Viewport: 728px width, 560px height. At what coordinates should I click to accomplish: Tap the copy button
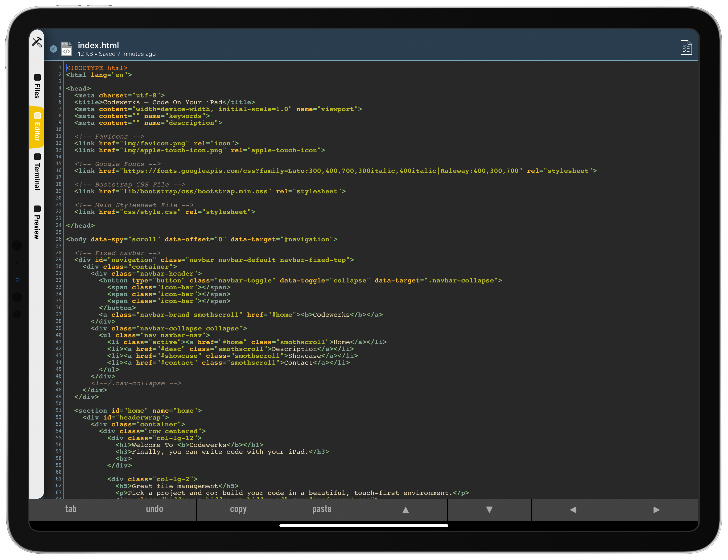coord(238,509)
